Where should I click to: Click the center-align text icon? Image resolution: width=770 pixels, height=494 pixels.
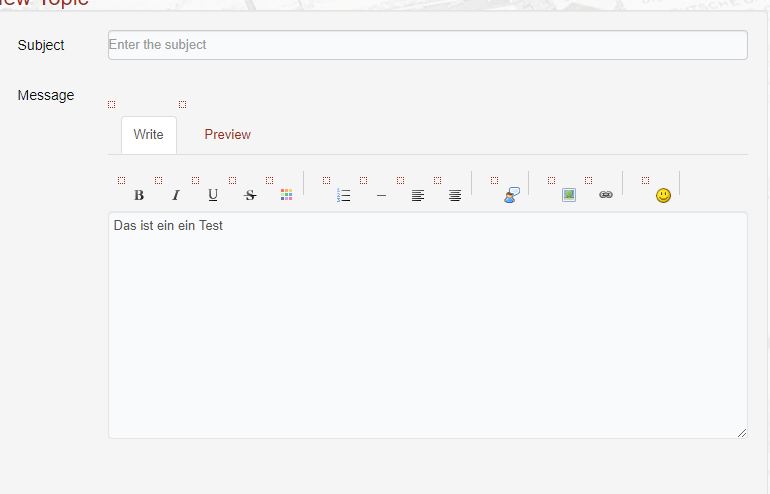[455, 196]
